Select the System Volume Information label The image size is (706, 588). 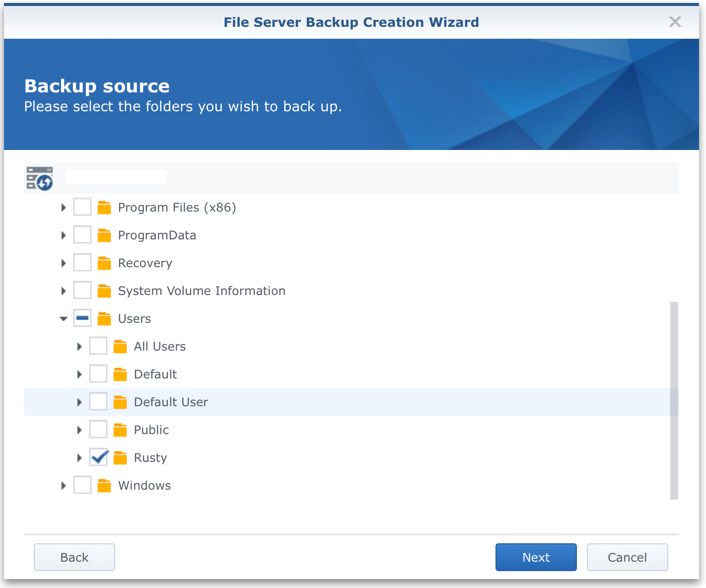point(202,291)
